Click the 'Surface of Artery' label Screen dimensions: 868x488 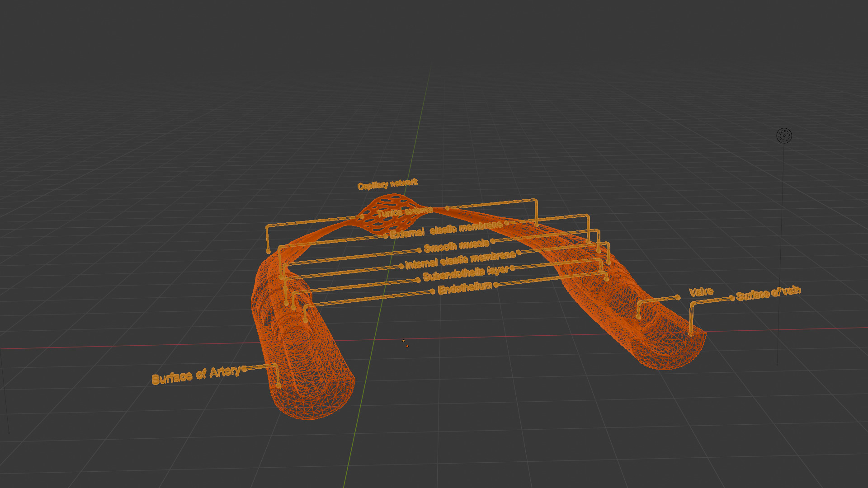[196, 375]
